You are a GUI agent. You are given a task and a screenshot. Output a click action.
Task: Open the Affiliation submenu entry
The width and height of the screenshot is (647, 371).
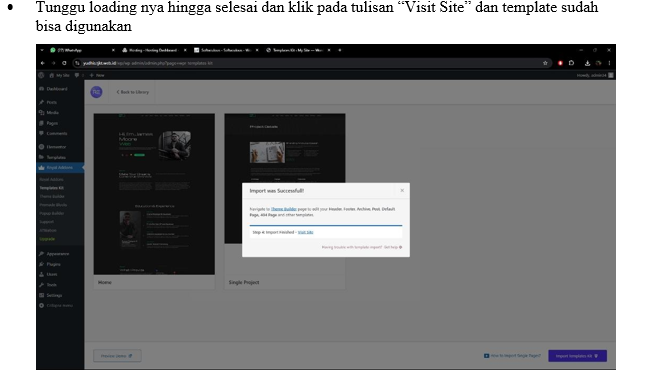48,230
